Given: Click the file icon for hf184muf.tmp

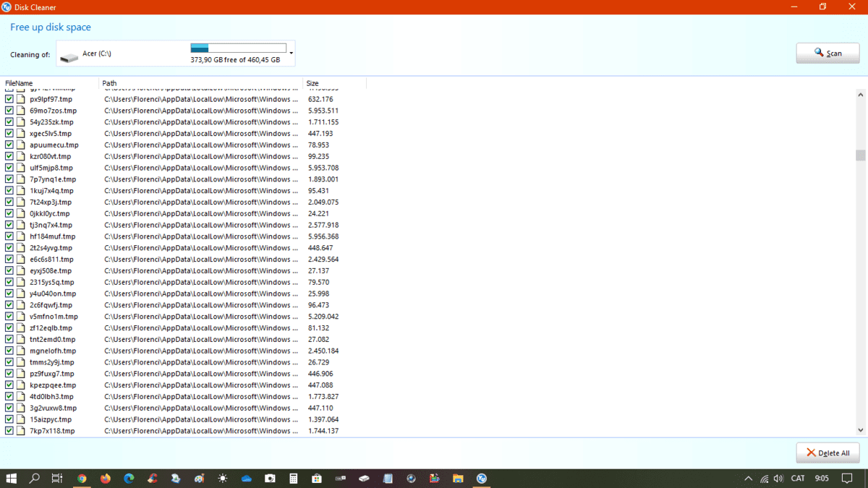Looking at the screenshot, I should [x=21, y=236].
